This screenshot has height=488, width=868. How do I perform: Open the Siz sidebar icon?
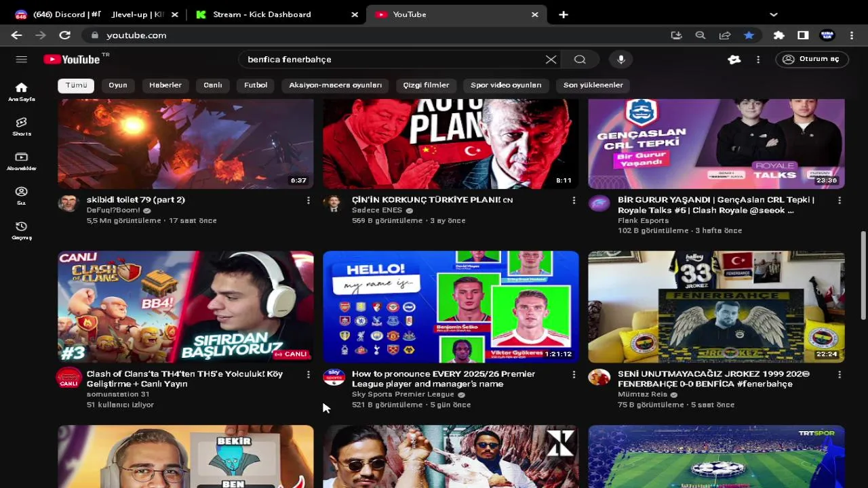(x=22, y=195)
